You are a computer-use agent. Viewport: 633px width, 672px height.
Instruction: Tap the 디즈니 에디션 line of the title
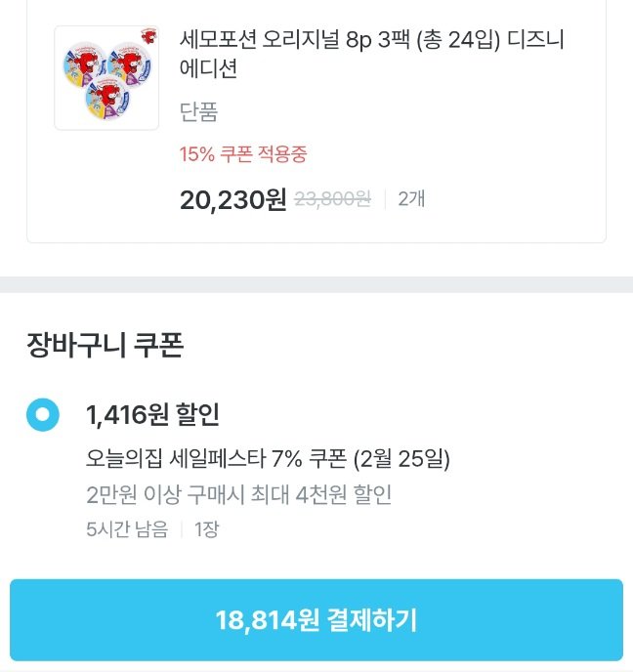[209, 69]
